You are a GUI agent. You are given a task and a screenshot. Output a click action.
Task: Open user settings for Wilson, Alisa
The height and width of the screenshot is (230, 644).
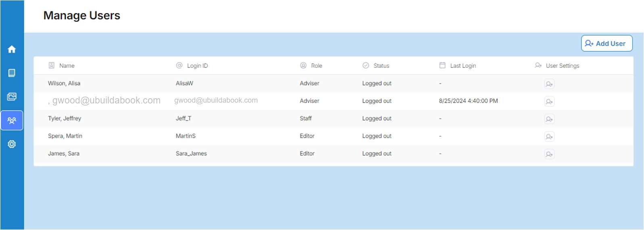pyautogui.click(x=549, y=84)
